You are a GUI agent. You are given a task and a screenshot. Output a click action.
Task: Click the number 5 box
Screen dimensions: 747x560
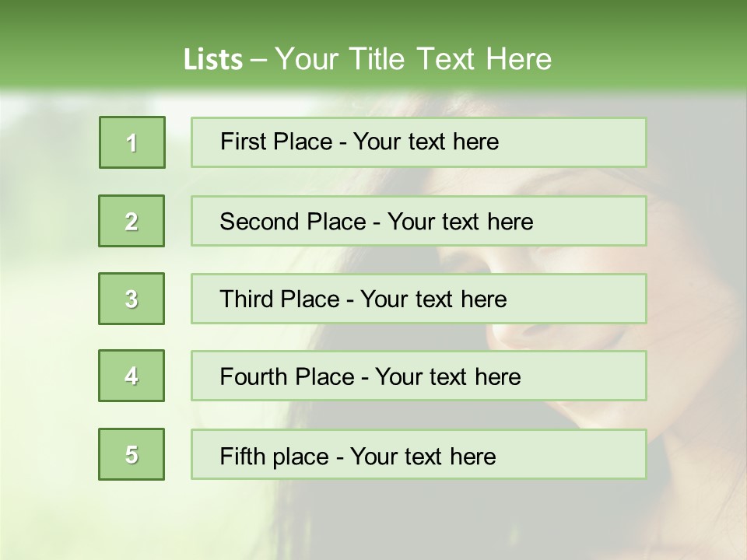point(132,454)
